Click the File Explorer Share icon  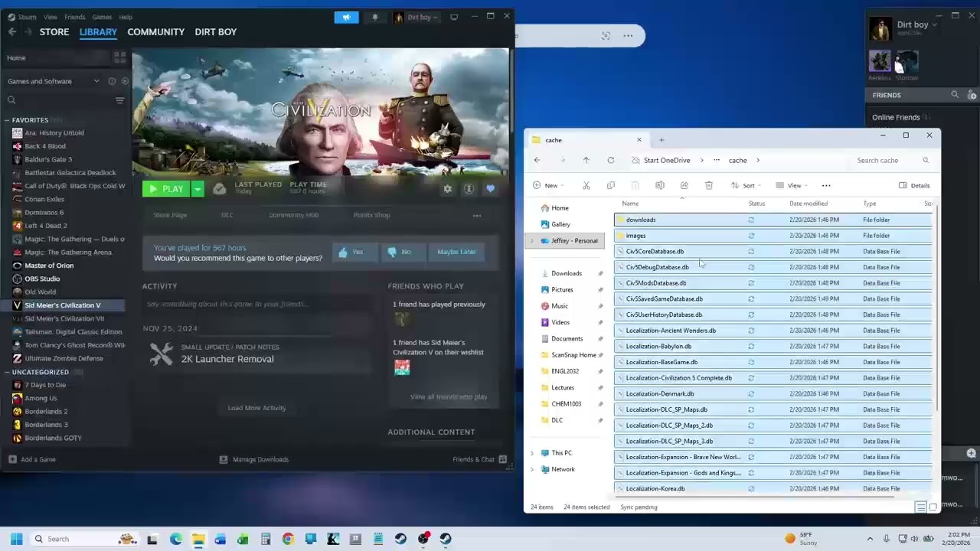(x=684, y=185)
